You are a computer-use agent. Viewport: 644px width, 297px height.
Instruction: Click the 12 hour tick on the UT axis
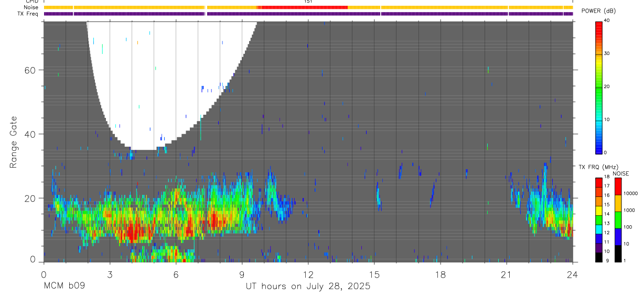[x=308, y=273]
